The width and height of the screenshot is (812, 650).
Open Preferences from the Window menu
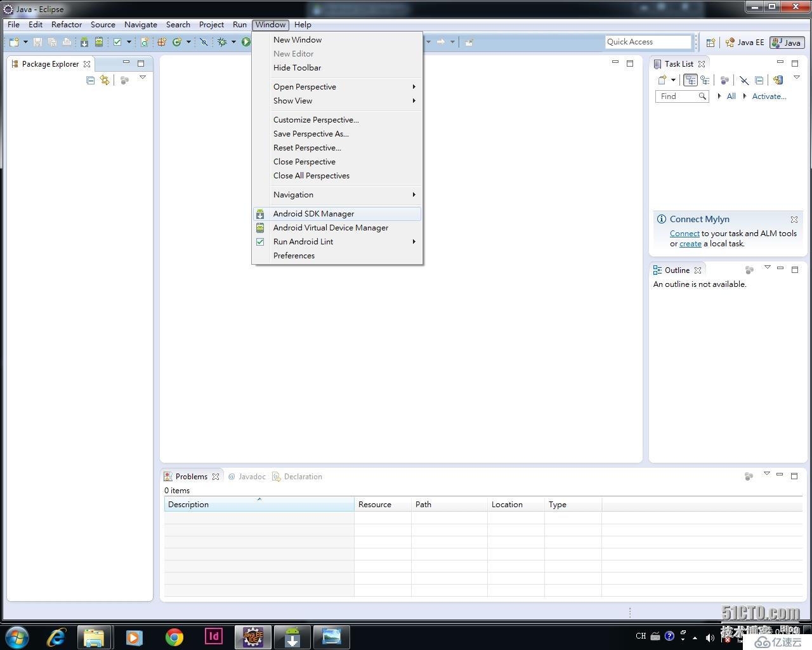point(337,255)
